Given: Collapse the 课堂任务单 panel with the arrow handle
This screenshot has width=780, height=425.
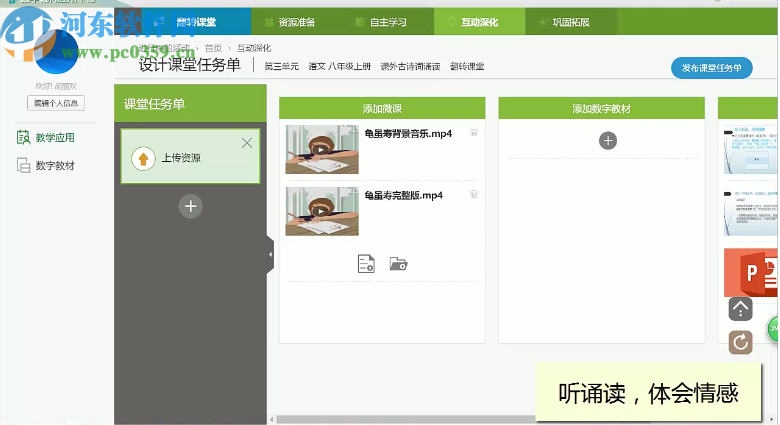Looking at the screenshot, I should (x=270, y=254).
